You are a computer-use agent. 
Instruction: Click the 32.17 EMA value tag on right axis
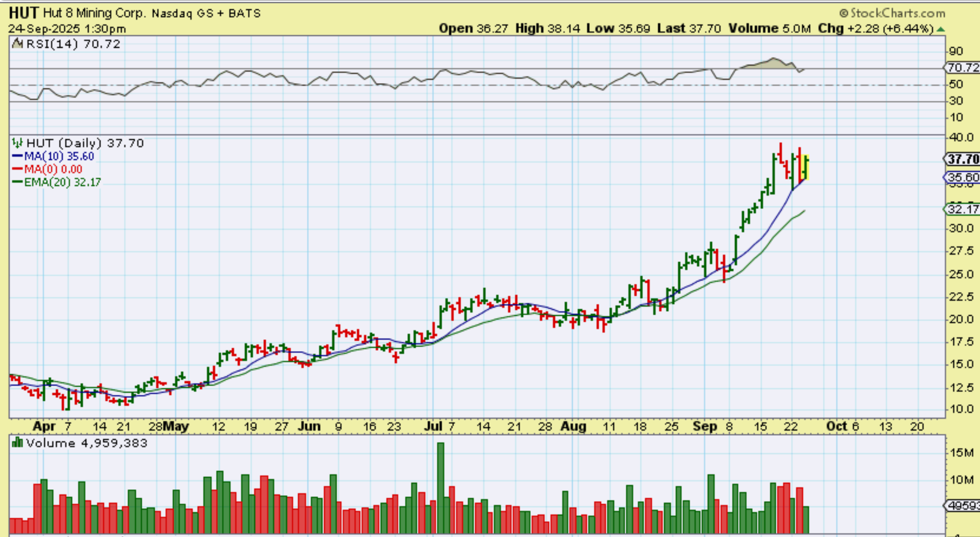click(x=962, y=209)
